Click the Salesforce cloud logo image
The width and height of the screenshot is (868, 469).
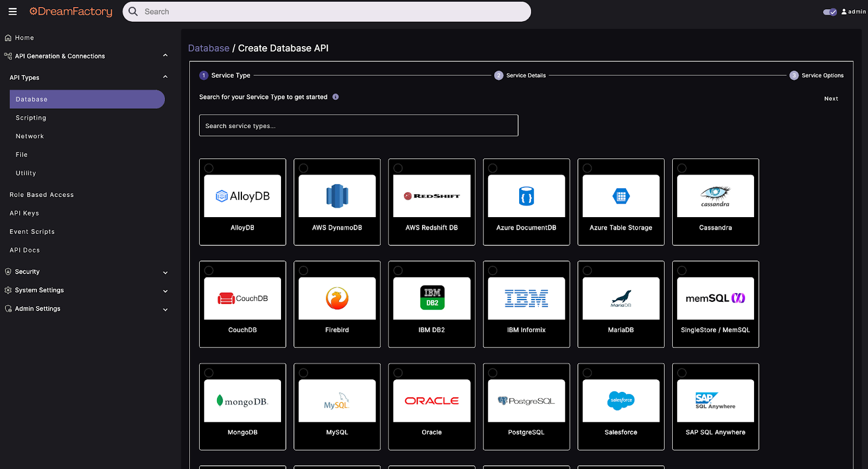621,401
